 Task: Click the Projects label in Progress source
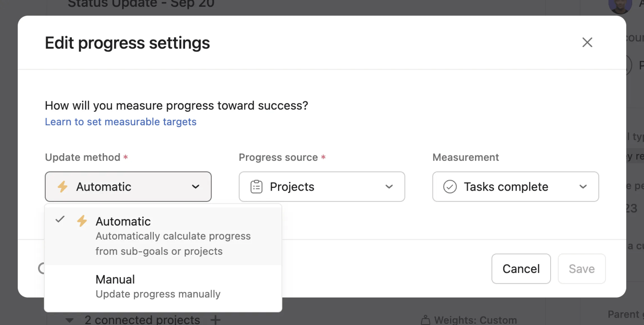click(x=292, y=187)
